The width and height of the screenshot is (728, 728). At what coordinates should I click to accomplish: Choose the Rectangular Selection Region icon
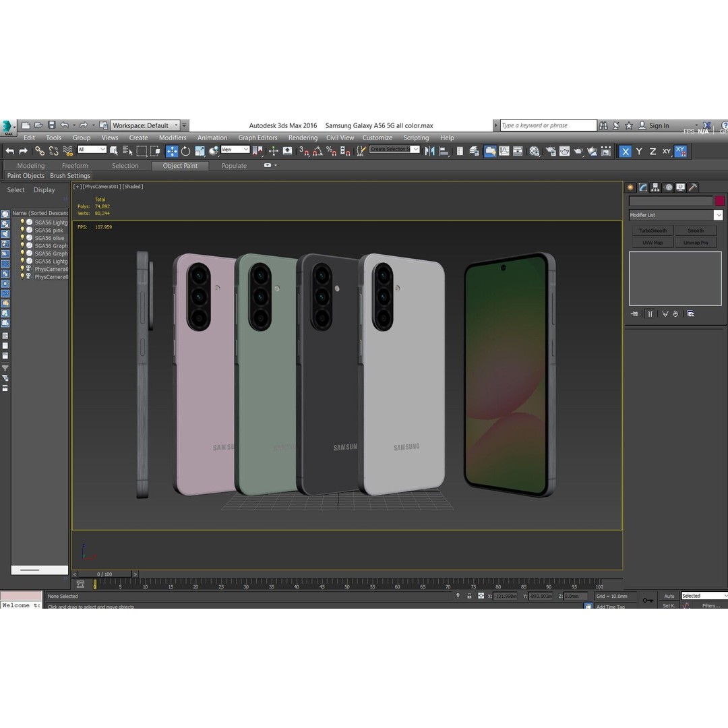142,151
